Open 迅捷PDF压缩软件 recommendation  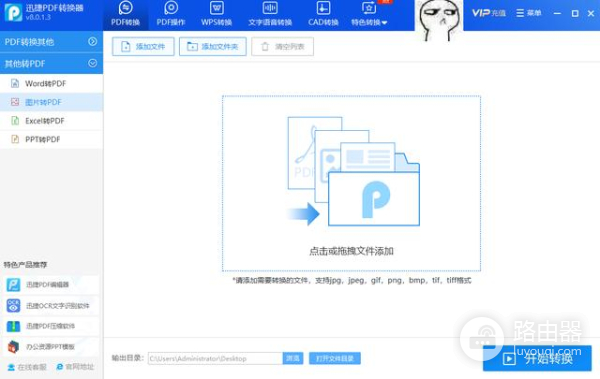[x=51, y=326]
